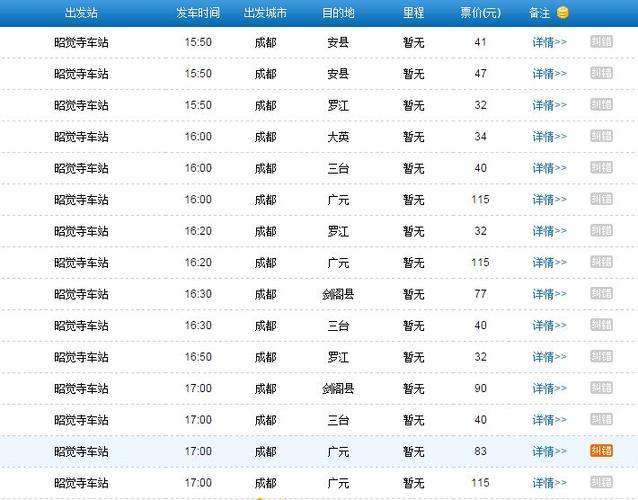Viewport: 638px width, 500px height.
Task: Click orange 纠错 button on 17:00 广元 83元 row
Action: pos(601,451)
